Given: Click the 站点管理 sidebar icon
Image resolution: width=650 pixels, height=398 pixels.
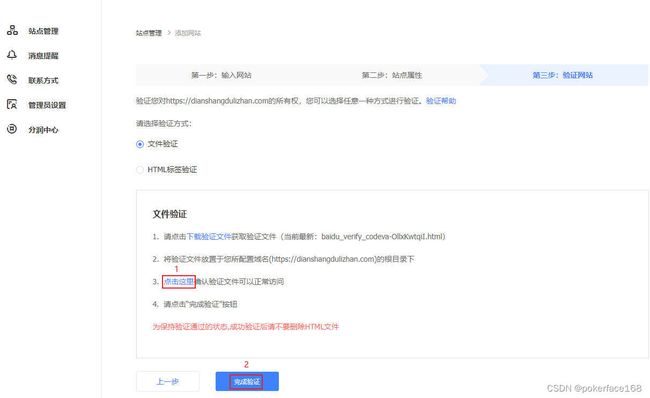Looking at the screenshot, I should point(12,30).
